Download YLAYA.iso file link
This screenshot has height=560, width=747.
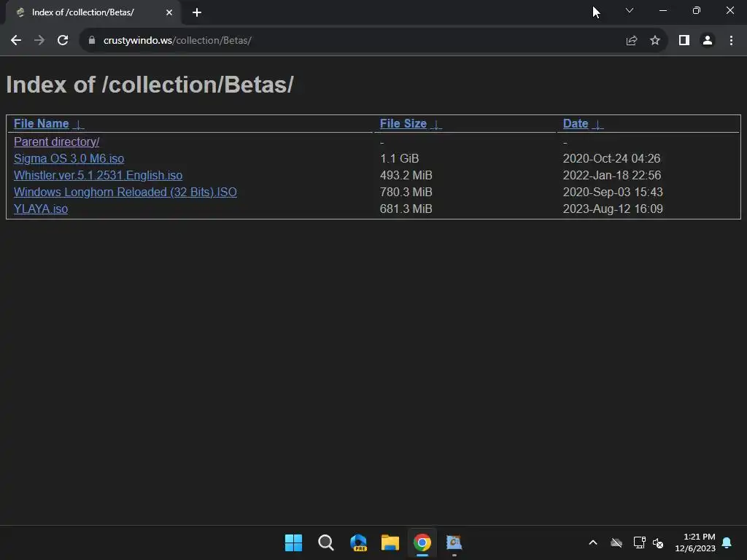(41, 209)
